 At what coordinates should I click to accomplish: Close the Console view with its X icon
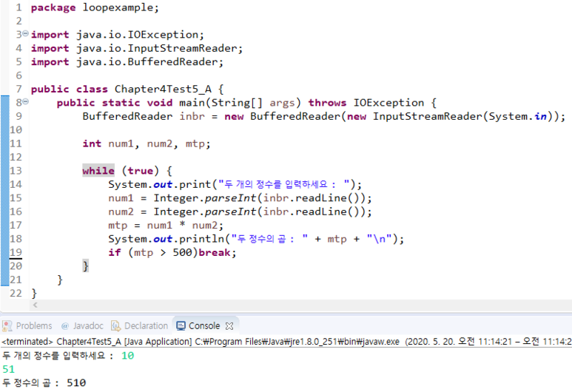[x=229, y=326]
